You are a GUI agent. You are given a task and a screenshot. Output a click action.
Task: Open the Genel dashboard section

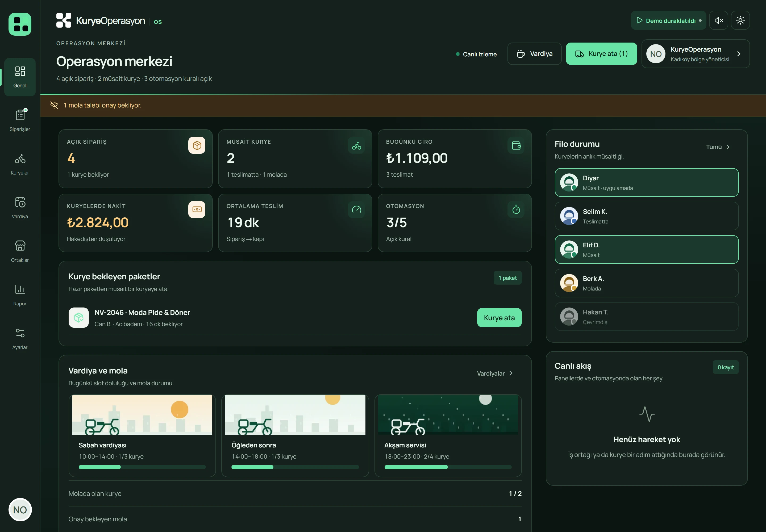(x=20, y=77)
